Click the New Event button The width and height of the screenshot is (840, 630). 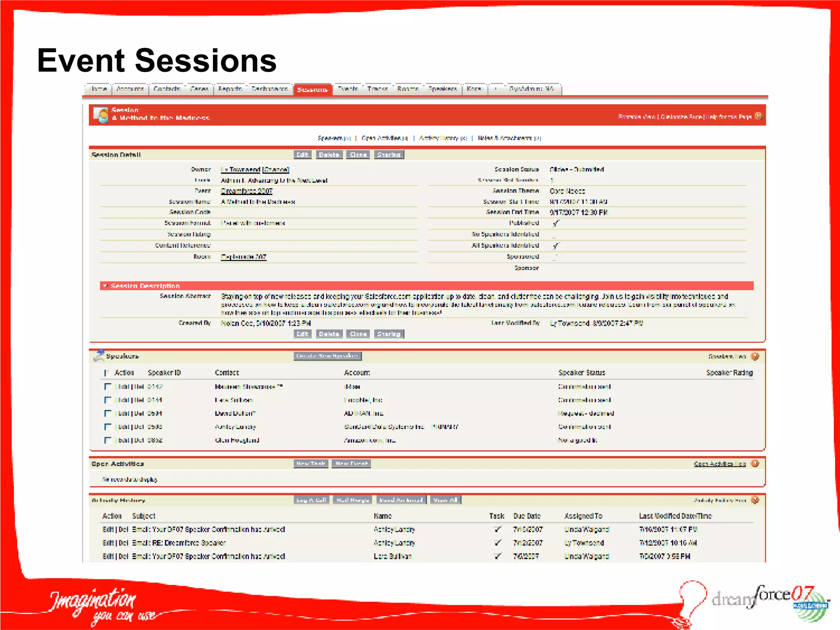pyautogui.click(x=352, y=463)
